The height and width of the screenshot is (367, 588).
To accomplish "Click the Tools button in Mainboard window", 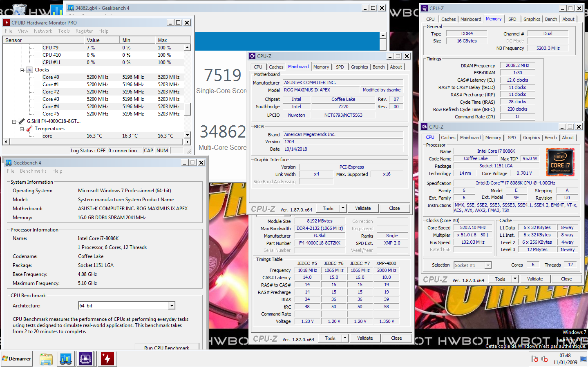I will click(328, 208).
